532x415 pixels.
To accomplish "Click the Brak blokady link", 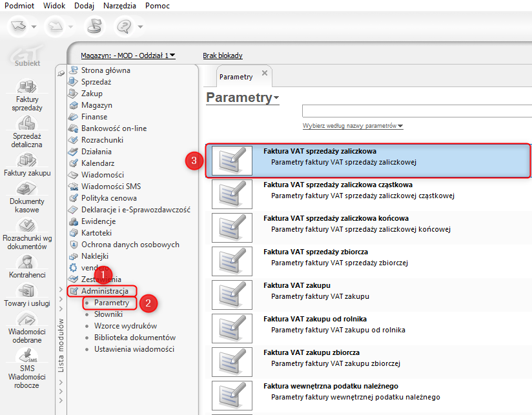I will coord(223,56).
